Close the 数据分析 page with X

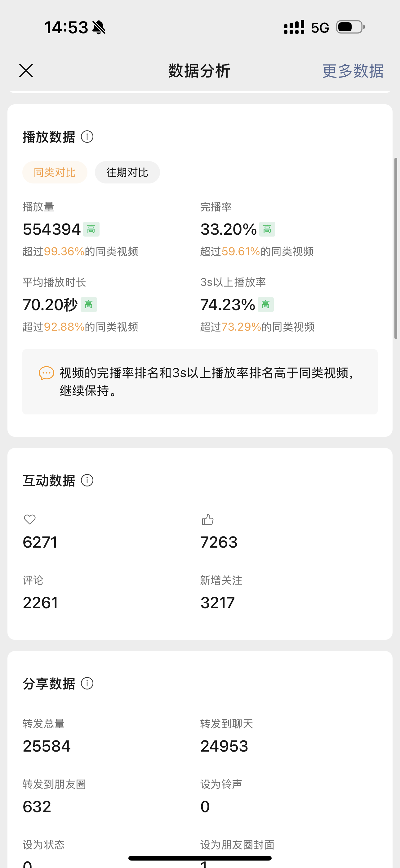point(26,71)
